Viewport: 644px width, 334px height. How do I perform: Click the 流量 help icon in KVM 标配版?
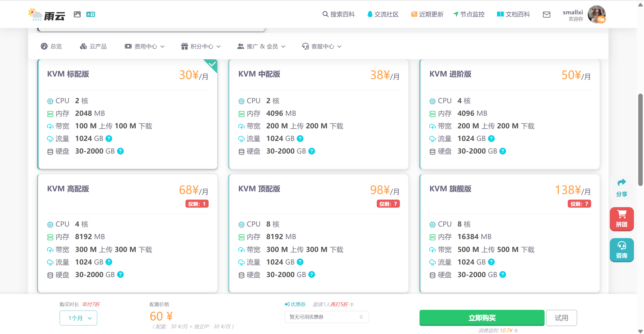click(109, 138)
